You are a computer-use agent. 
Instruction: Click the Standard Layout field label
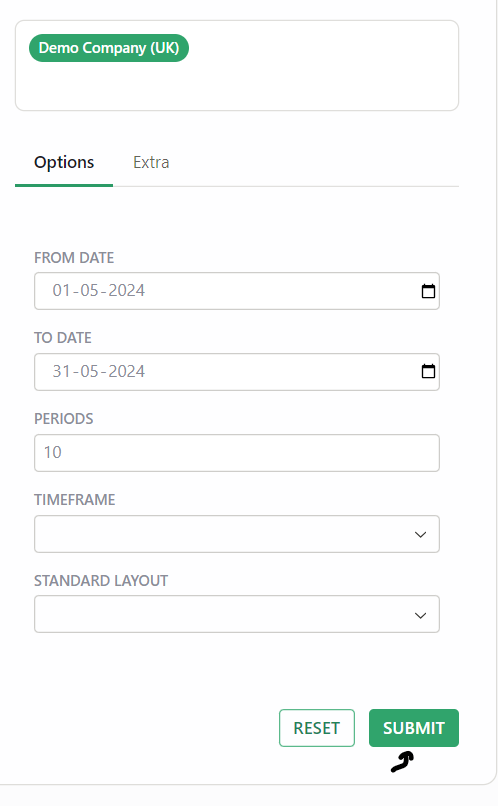point(101,580)
